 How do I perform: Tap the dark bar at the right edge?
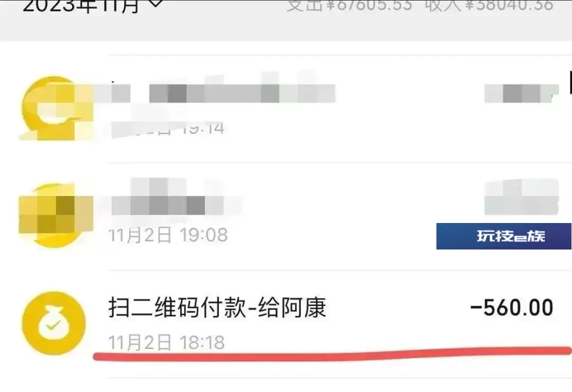(x=570, y=83)
